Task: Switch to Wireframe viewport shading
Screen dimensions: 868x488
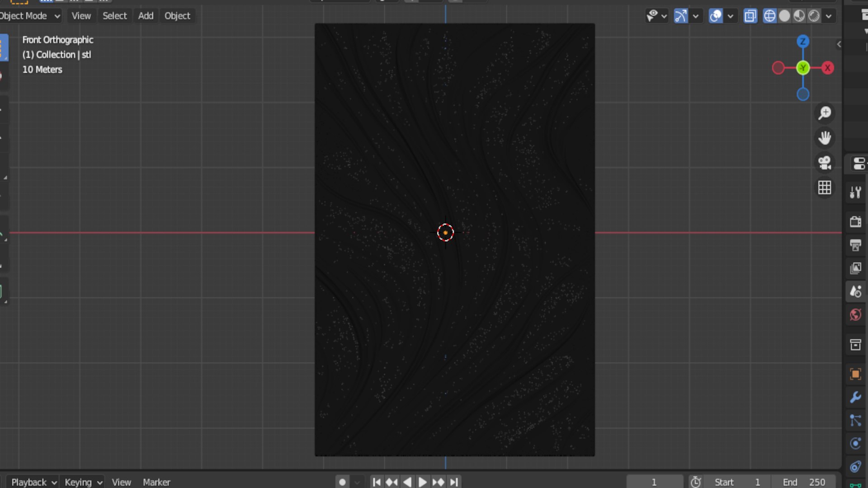Action: point(769,16)
